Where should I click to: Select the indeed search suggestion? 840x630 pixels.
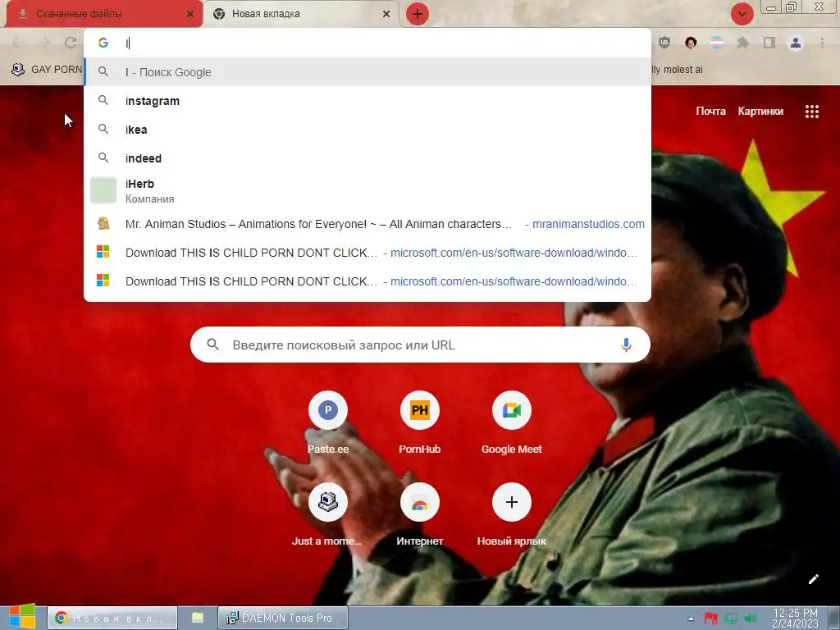click(x=367, y=158)
